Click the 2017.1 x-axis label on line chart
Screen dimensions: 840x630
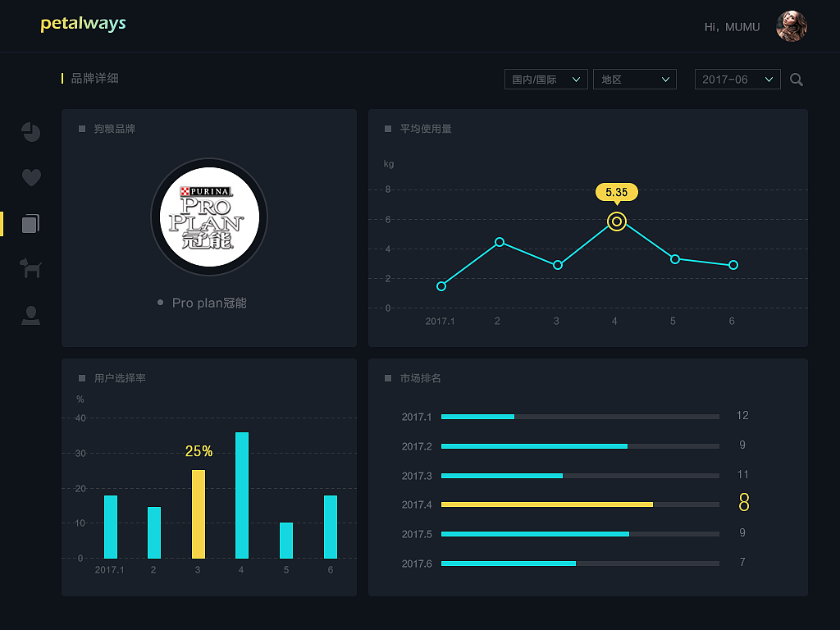pyautogui.click(x=440, y=321)
